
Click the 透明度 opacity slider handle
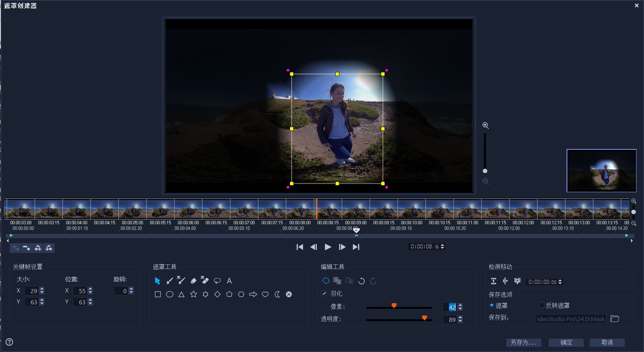tap(424, 318)
